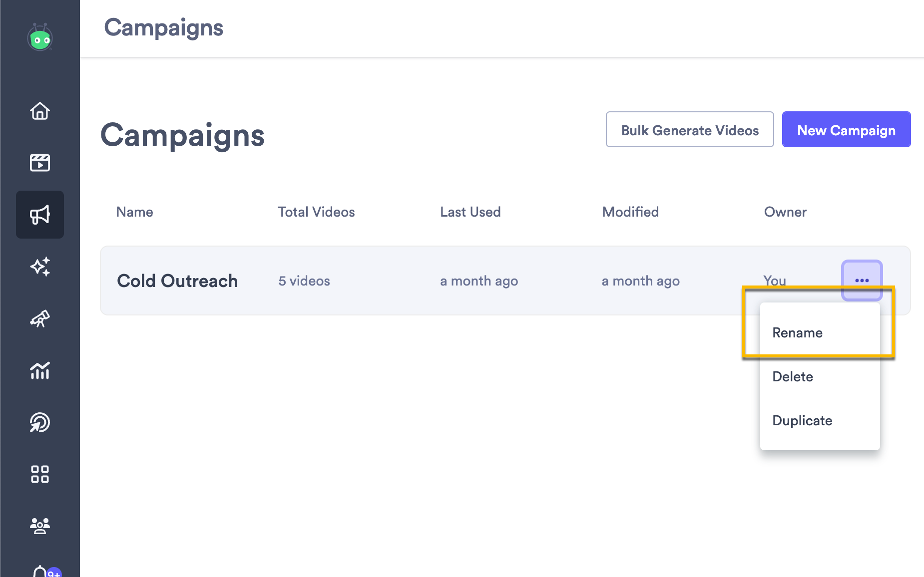Open the tracking target icon

coord(40,422)
